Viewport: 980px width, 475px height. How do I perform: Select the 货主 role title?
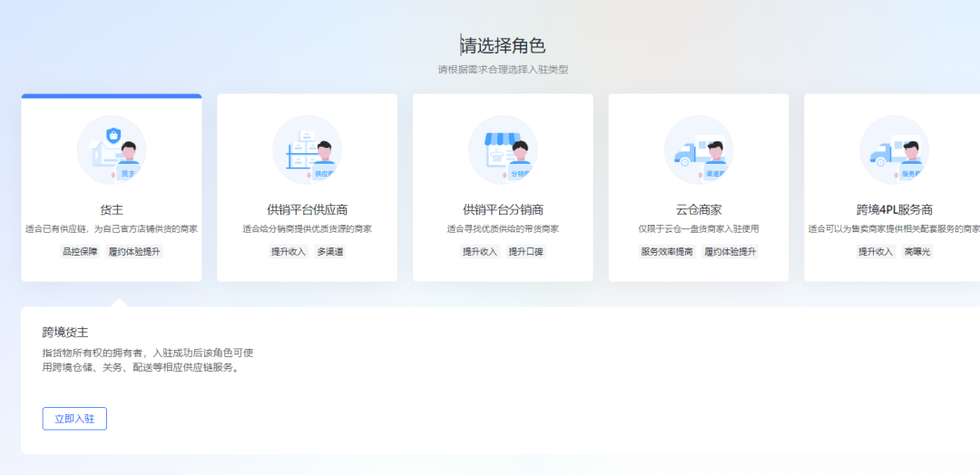point(112,209)
